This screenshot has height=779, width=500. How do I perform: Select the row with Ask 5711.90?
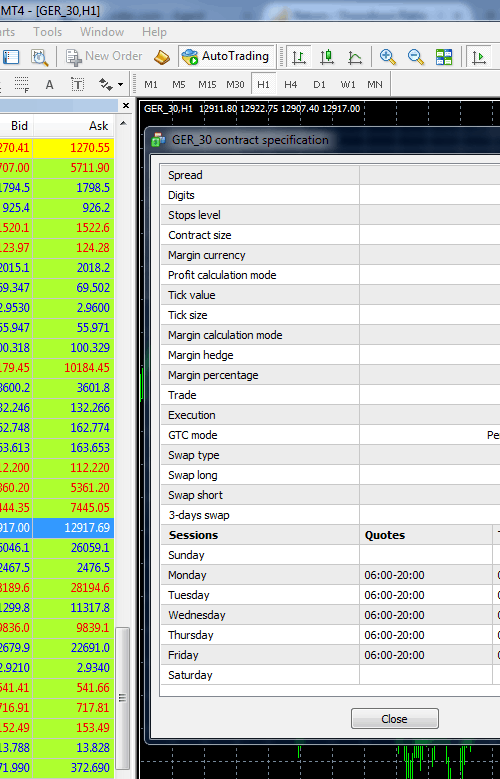[x=57, y=167]
